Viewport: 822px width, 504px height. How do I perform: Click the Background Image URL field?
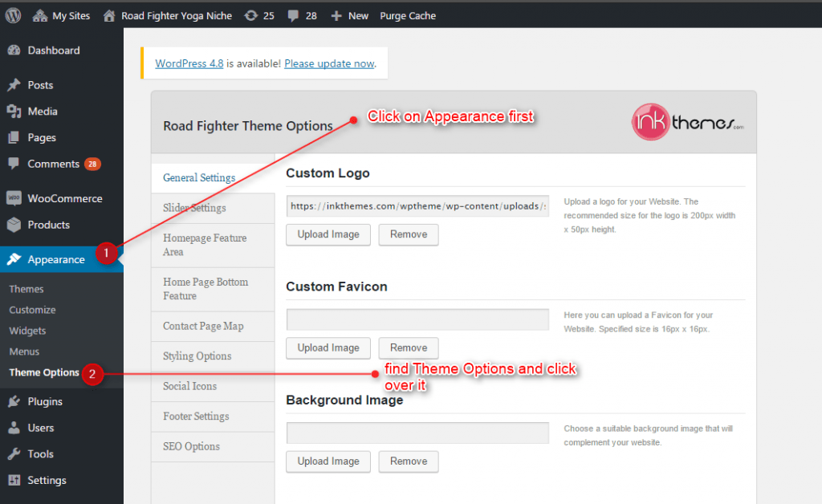417,433
